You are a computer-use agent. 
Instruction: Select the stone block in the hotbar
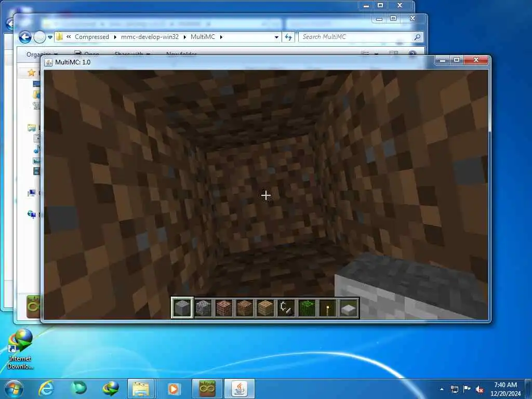(x=182, y=308)
